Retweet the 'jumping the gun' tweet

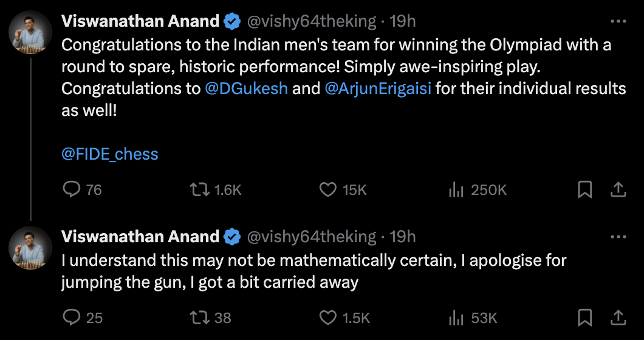click(198, 317)
